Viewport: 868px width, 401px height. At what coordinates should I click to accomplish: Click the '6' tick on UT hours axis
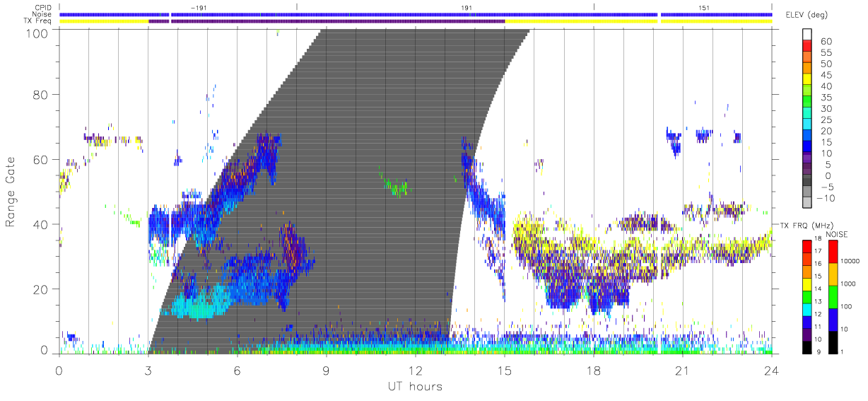237,369
